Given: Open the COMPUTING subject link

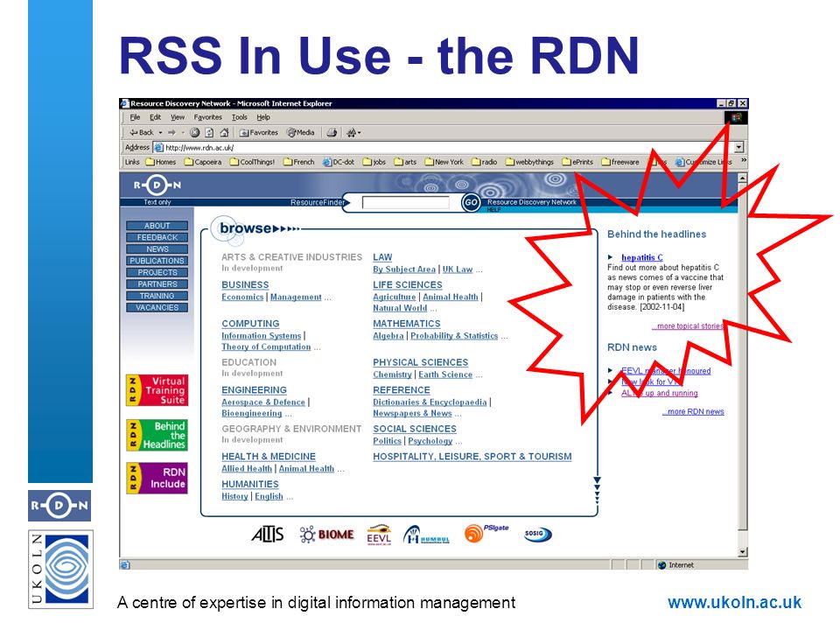Looking at the screenshot, I should (x=251, y=324).
